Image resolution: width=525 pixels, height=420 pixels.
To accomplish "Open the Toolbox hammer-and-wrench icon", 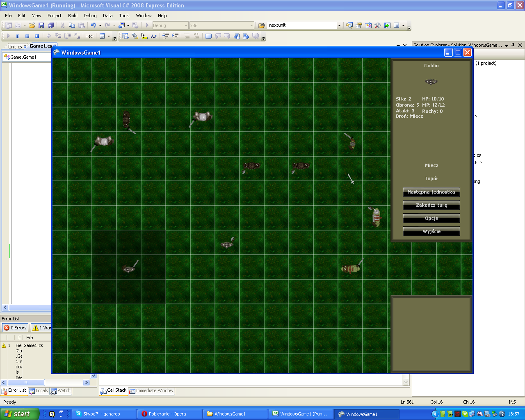I will pyautogui.click(x=378, y=25).
